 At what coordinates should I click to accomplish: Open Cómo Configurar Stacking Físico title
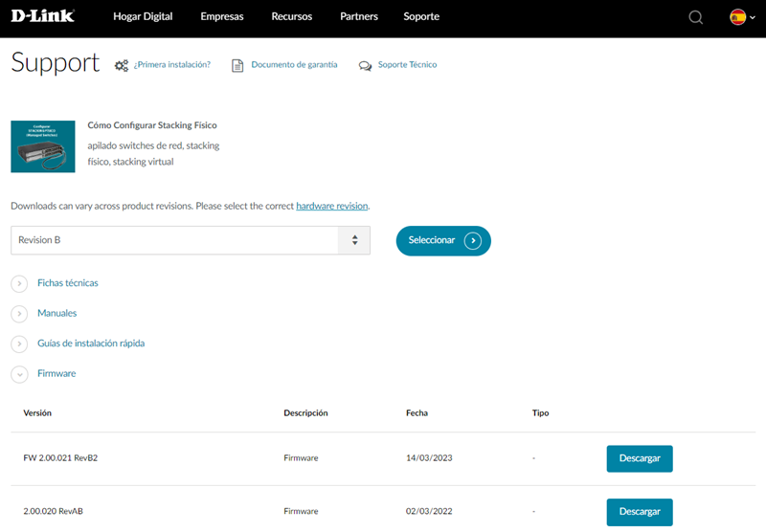[x=152, y=125]
